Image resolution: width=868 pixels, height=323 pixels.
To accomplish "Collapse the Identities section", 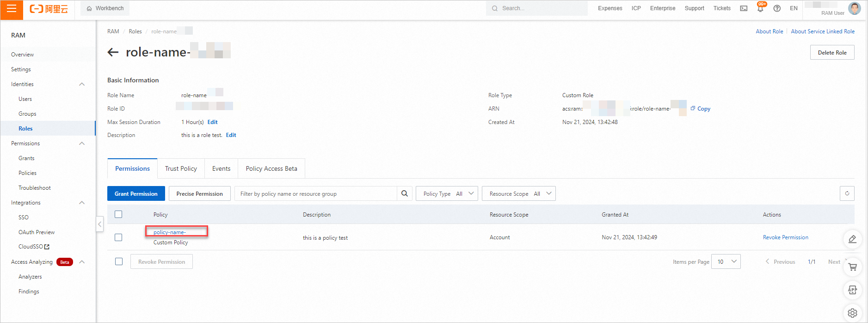I will tap(82, 84).
